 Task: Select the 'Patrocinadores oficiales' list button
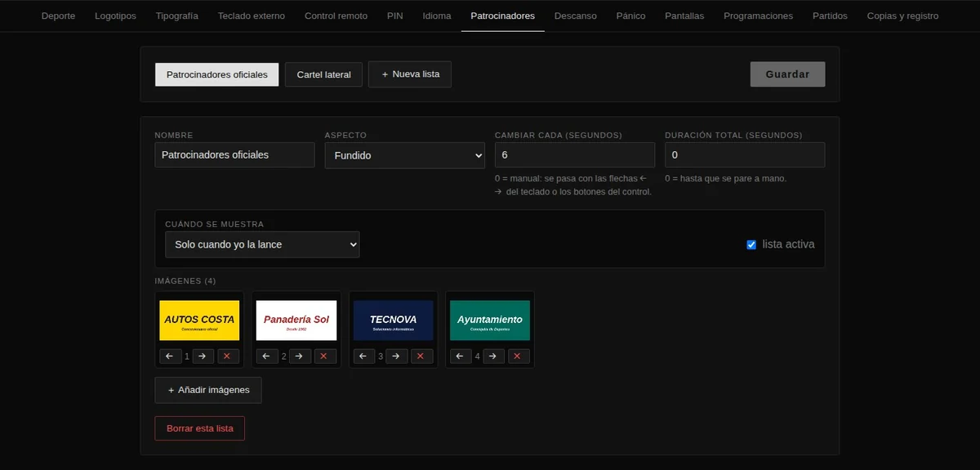point(217,74)
